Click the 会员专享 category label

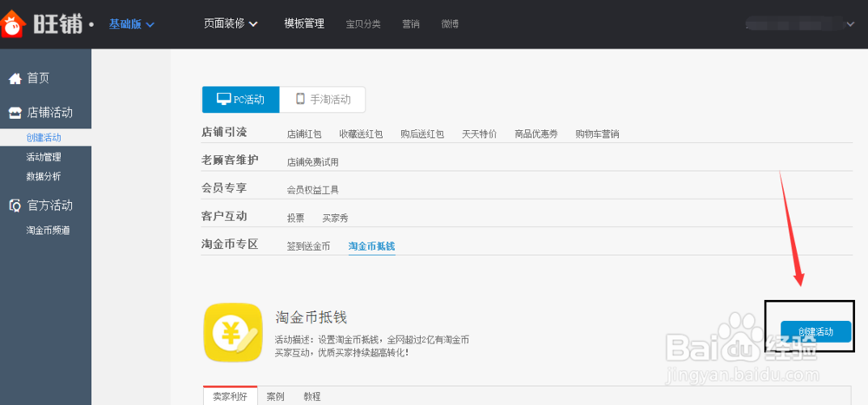pos(224,188)
